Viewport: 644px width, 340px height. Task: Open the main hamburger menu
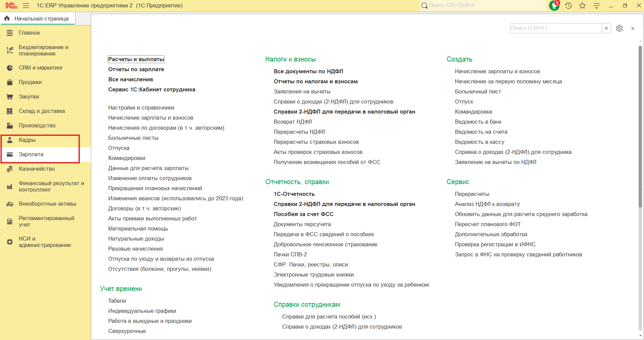click(x=26, y=6)
